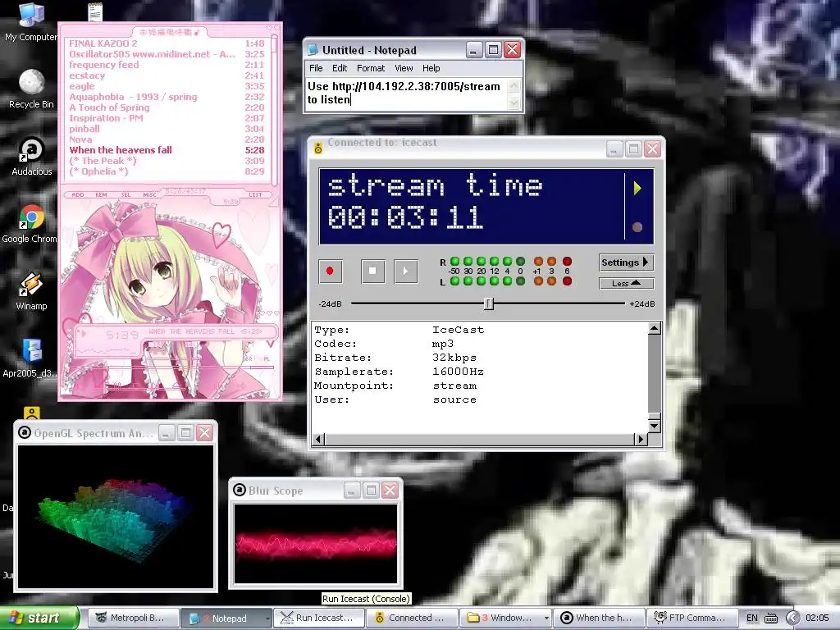Click the gain slider handle in the encoder
The width and height of the screenshot is (840, 630).
pos(489,304)
